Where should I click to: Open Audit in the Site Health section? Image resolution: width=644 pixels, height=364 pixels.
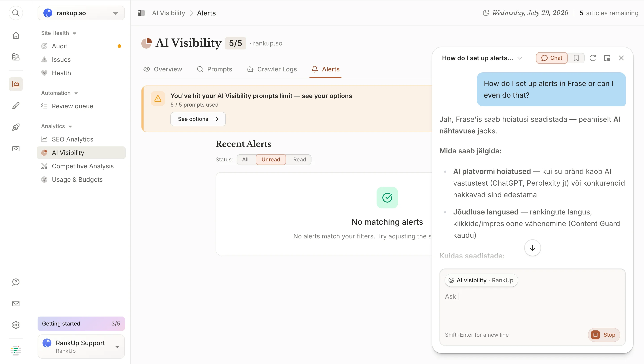point(81,46)
